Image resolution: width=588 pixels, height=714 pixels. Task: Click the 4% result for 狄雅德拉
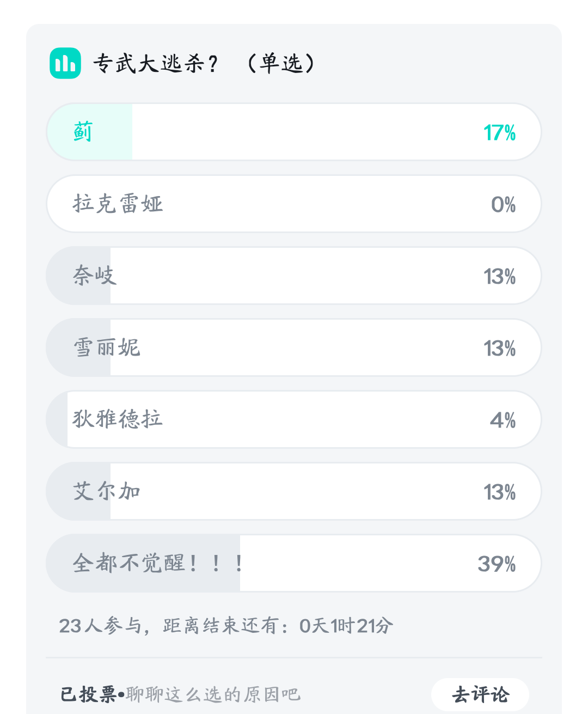click(503, 420)
